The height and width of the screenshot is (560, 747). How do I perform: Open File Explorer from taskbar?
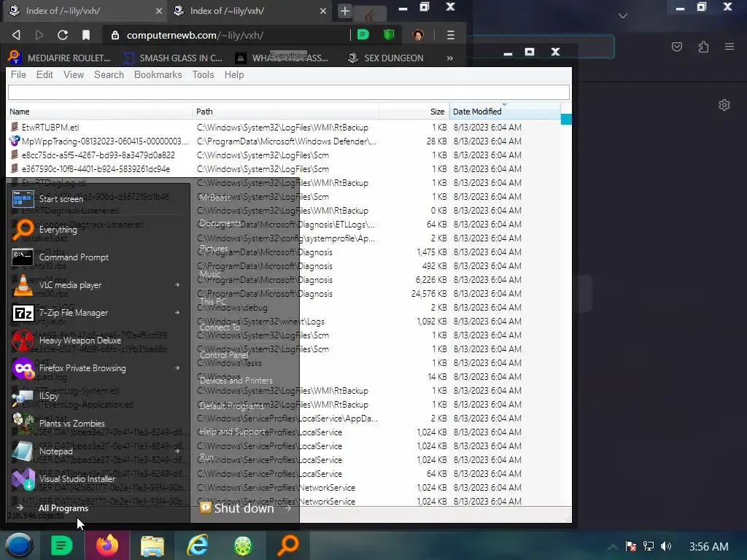pyautogui.click(x=152, y=545)
